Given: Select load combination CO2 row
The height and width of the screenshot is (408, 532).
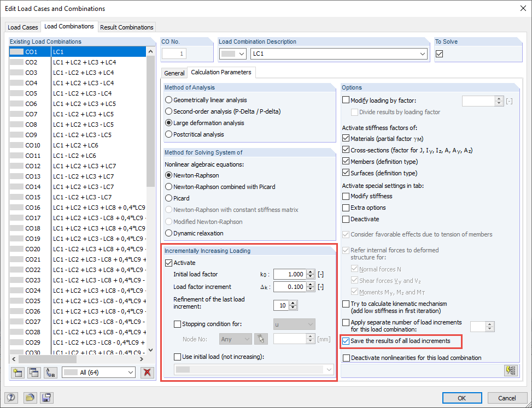Looking at the screenshot, I should point(78,62).
